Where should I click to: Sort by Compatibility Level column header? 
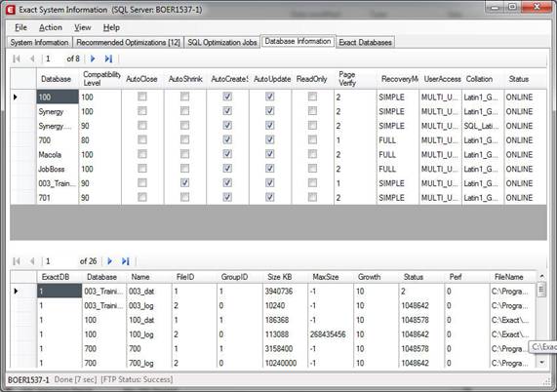pyautogui.click(x=99, y=79)
